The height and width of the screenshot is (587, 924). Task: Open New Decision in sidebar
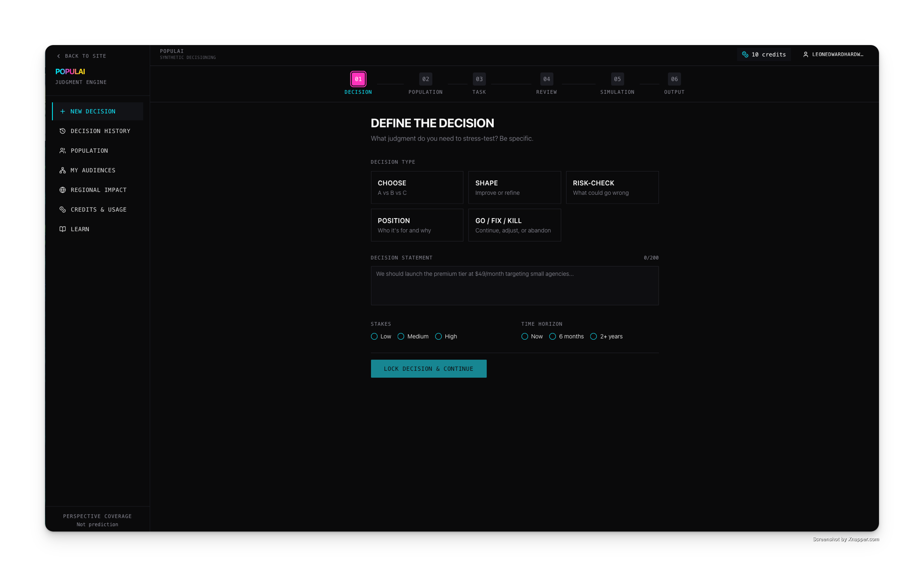click(98, 111)
